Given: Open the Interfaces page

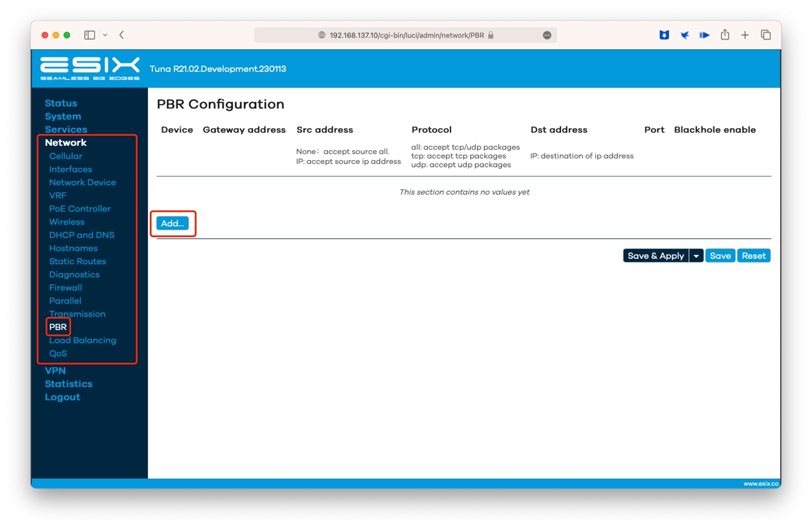Looking at the screenshot, I should 71,169.
